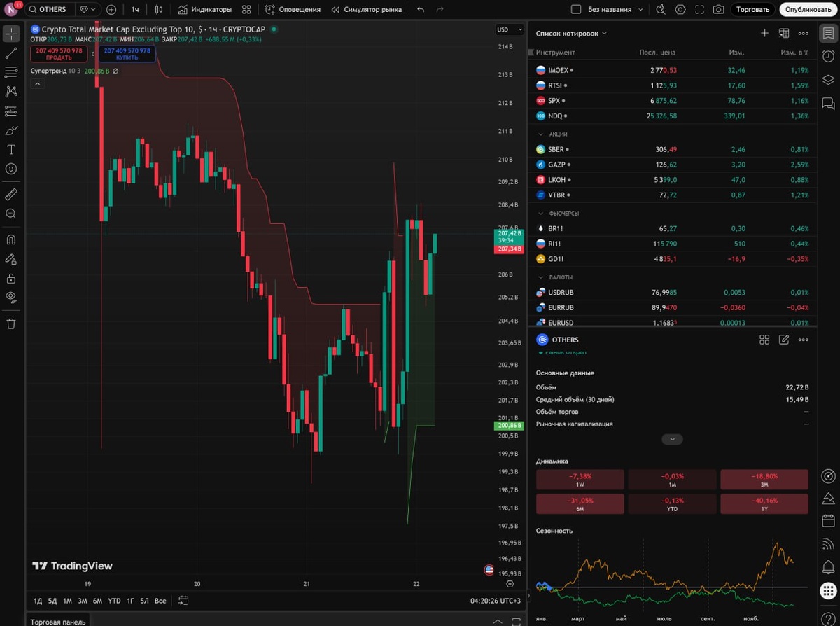Open the Fibonacci tools group

click(11, 72)
